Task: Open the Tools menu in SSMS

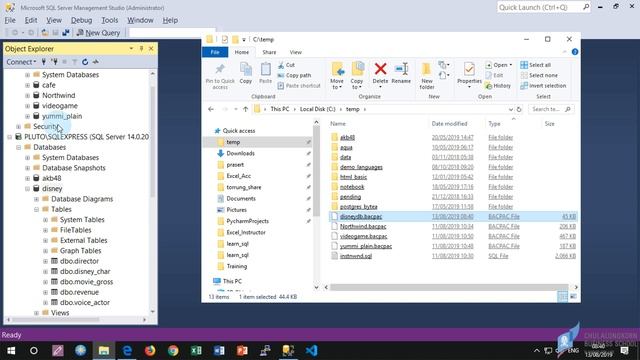Action: [x=109, y=20]
